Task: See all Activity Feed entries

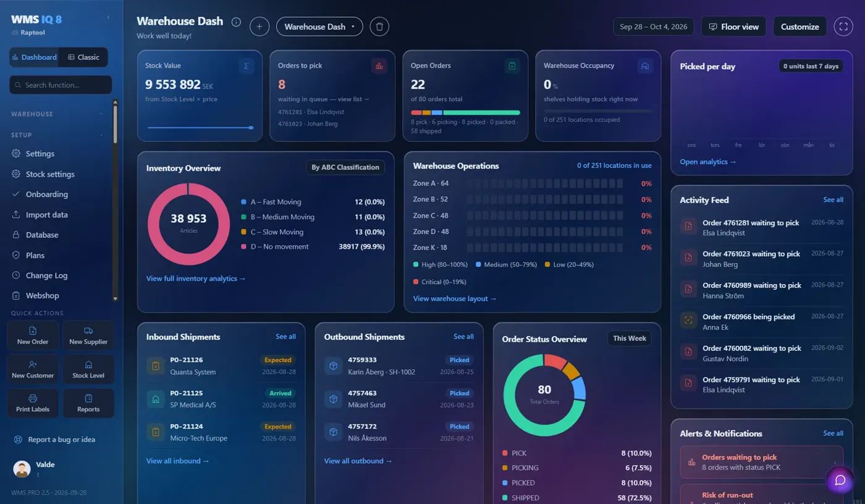Action: [833, 199]
